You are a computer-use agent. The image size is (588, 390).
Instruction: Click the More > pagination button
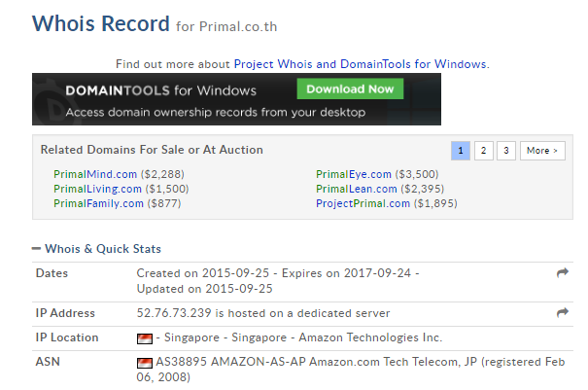point(542,151)
